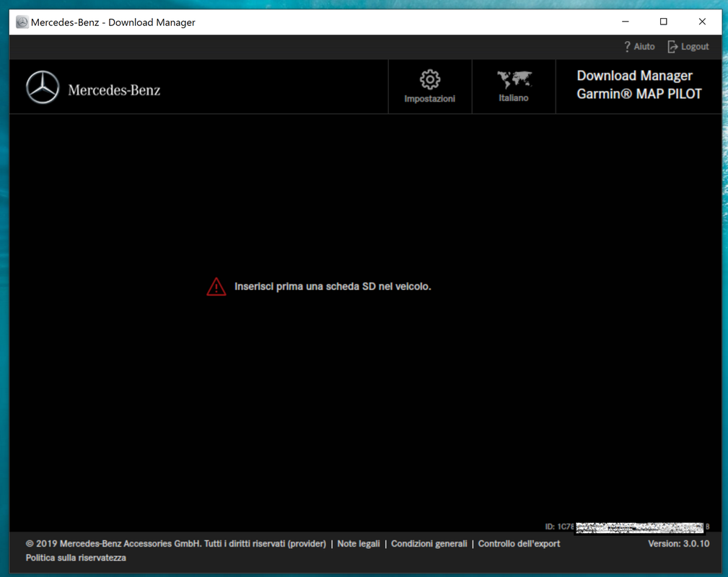Image resolution: width=728 pixels, height=577 pixels.
Task: Open Controllo dell'export link
Action: point(519,544)
